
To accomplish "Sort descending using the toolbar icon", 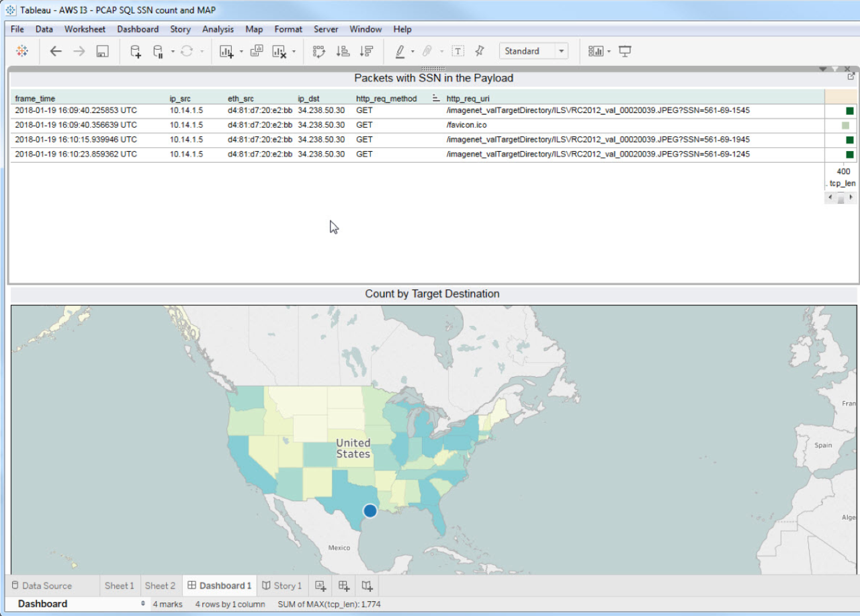I will click(366, 51).
